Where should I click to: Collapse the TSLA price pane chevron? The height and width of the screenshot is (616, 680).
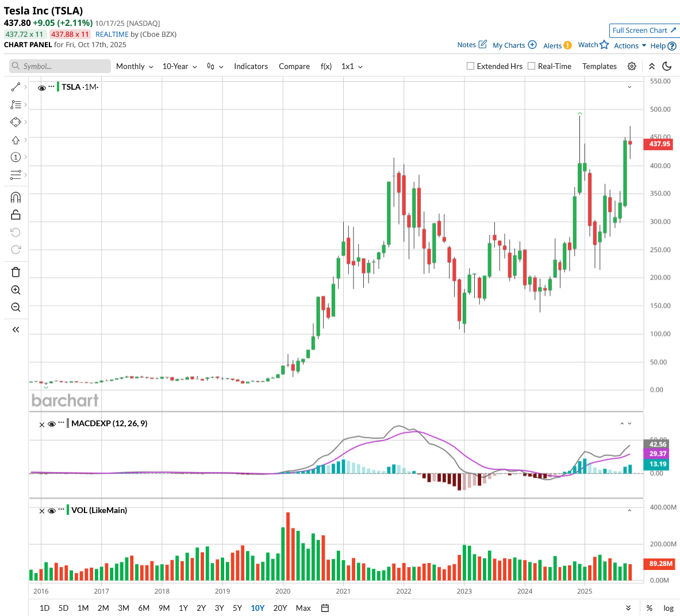(x=629, y=87)
